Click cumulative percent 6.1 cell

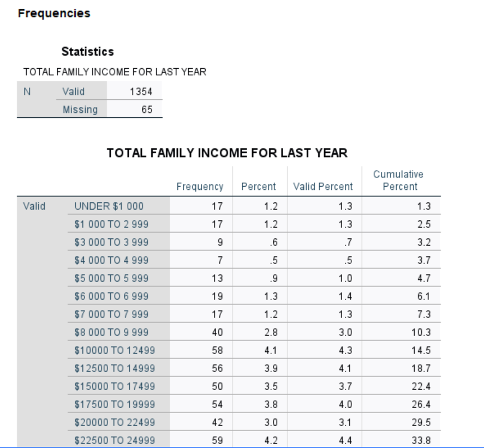[x=424, y=296]
